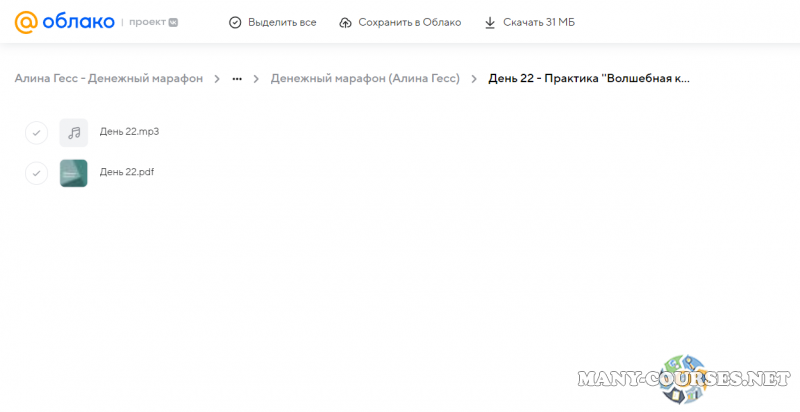Click chevron before 'День 22 - Практика' breadcrumb

[474, 78]
